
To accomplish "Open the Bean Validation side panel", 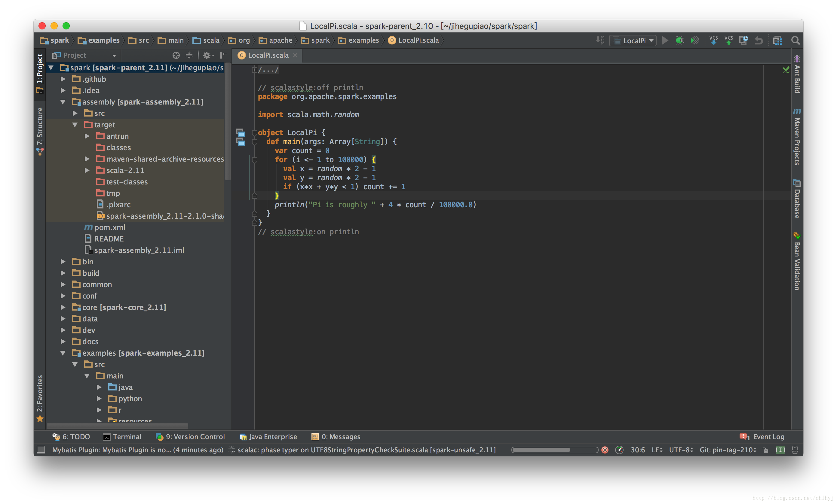I will tap(797, 261).
